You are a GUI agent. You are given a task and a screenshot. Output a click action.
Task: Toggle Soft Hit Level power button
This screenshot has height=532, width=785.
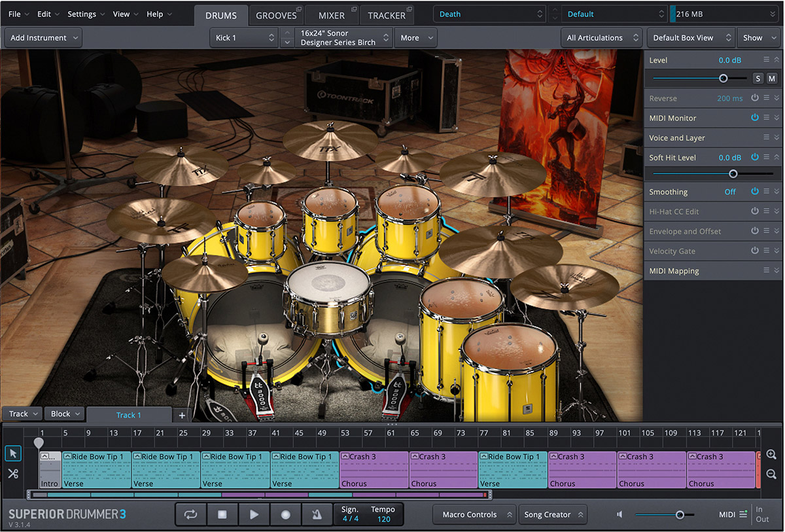point(755,157)
